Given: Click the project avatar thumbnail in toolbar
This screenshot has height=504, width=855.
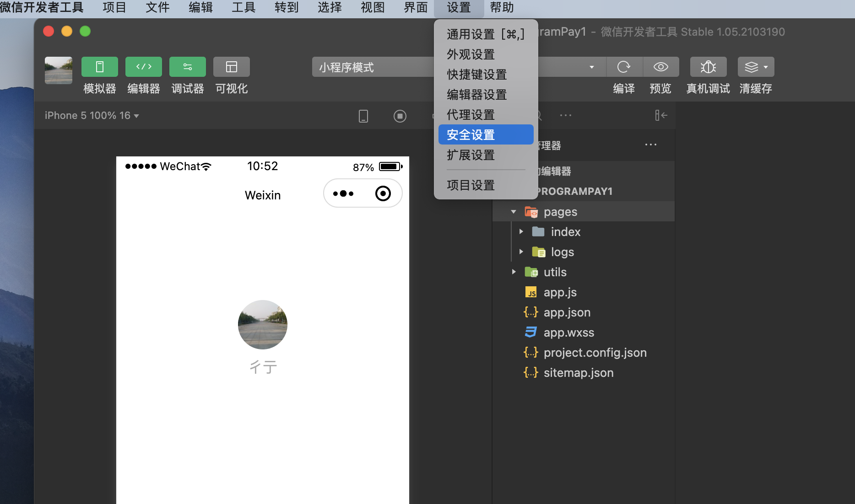Looking at the screenshot, I should tap(59, 70).
